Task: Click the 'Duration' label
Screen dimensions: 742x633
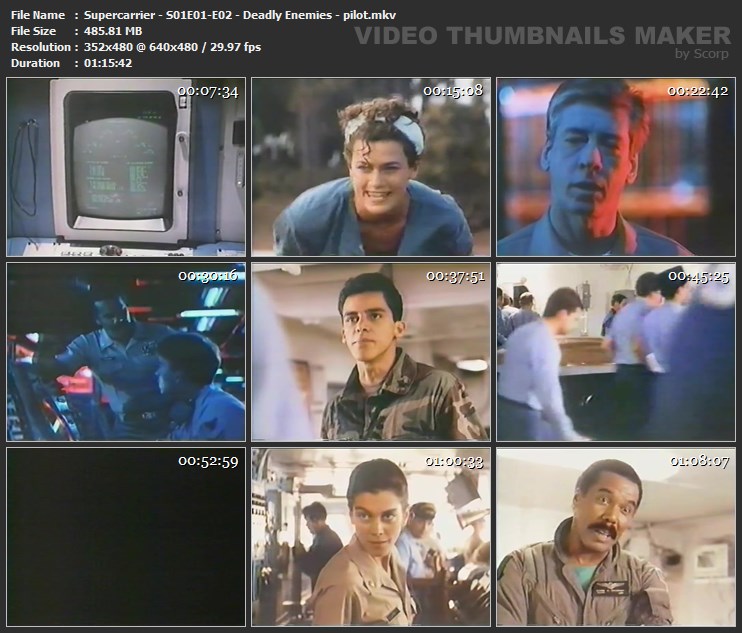Action: click(x=35, y=63)
